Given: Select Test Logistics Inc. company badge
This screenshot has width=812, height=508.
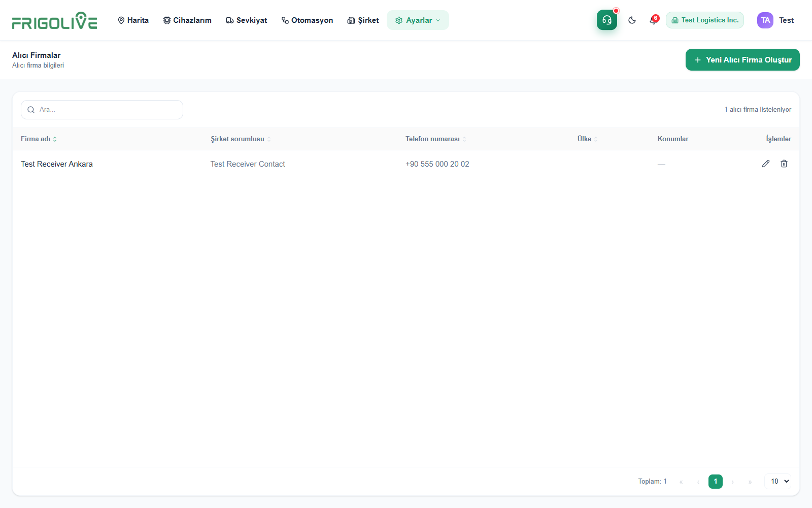Looking at the screenshot, I should tap(705, 20).
